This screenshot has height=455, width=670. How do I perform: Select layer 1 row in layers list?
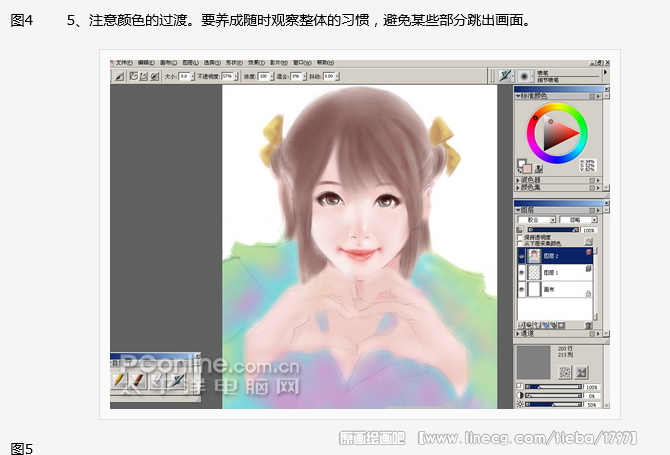coord(555,273)
